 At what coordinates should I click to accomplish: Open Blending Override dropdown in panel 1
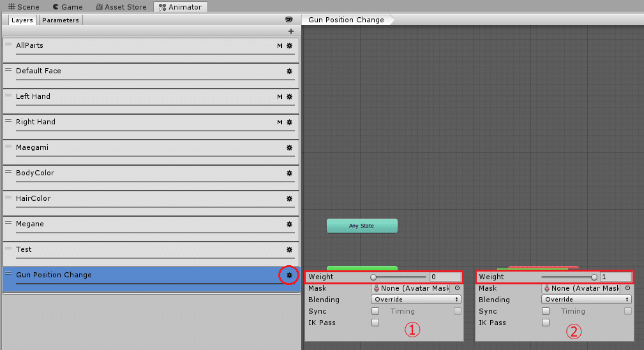click(416, 300)
